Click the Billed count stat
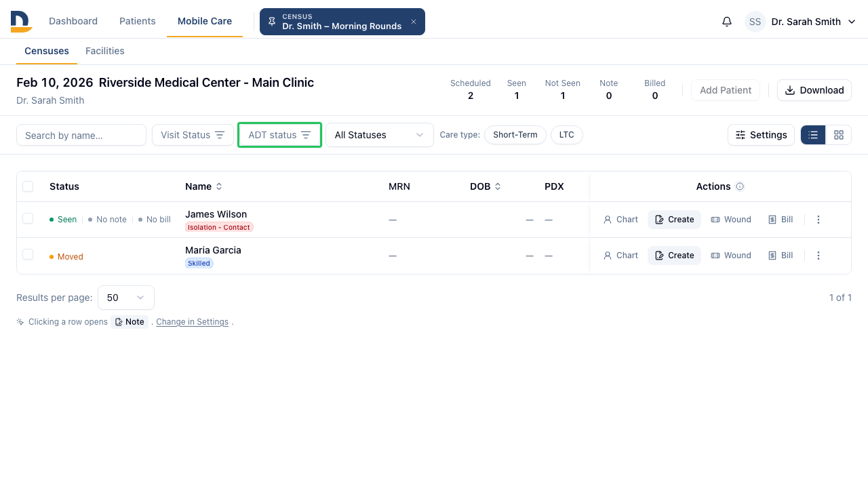868x488 pixels. tap(655, 89)
